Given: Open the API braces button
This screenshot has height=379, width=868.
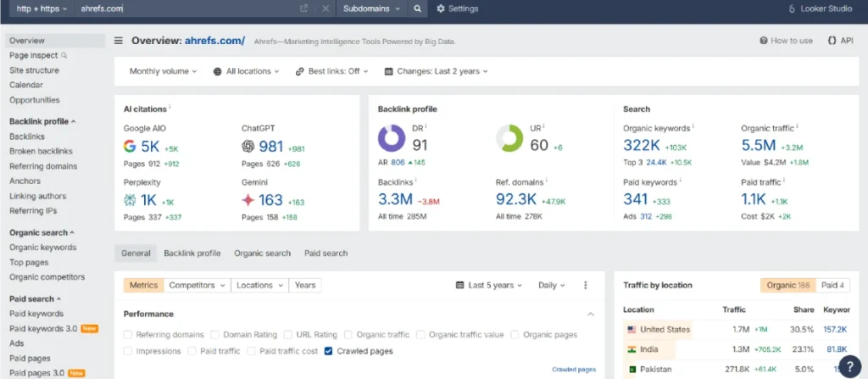Looking at the screenshot, I should pos(840,41).
